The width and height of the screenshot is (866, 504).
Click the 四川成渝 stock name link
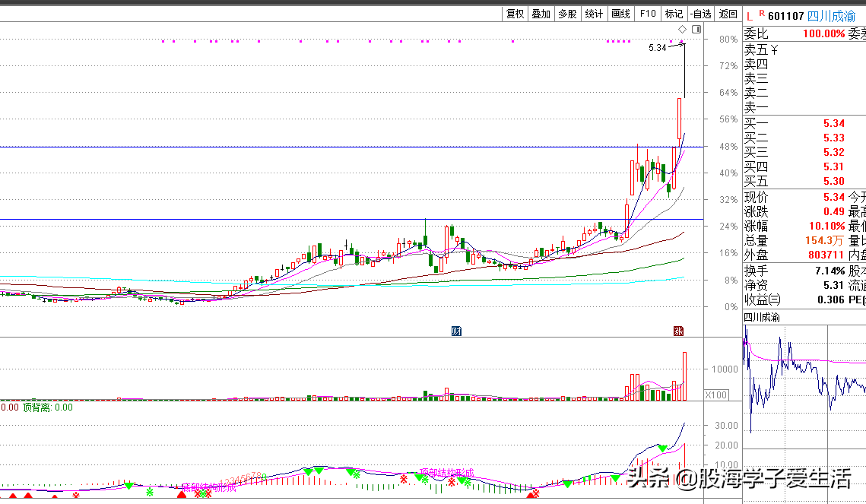(x=830, y=16)
